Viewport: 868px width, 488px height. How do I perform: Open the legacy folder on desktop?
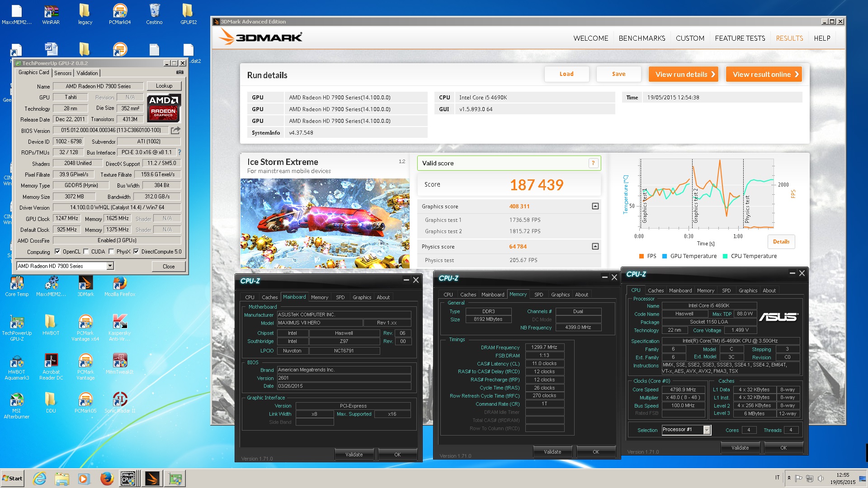(x=85, y=14)
